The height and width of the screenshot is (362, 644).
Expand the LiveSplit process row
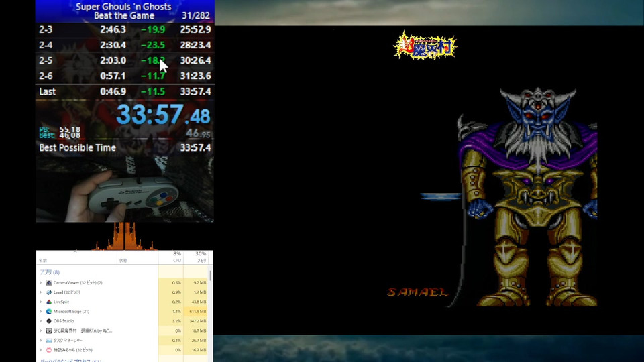click(x=41, y=302)
